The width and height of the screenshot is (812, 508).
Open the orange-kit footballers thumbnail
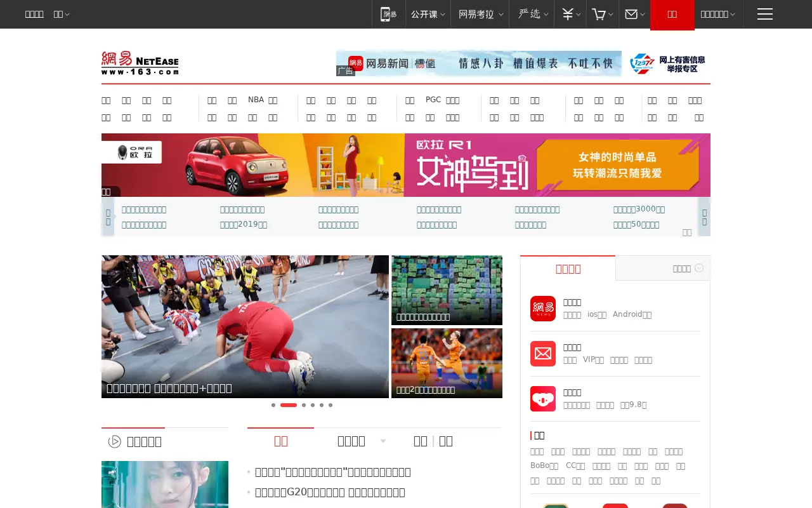[447, 363]
